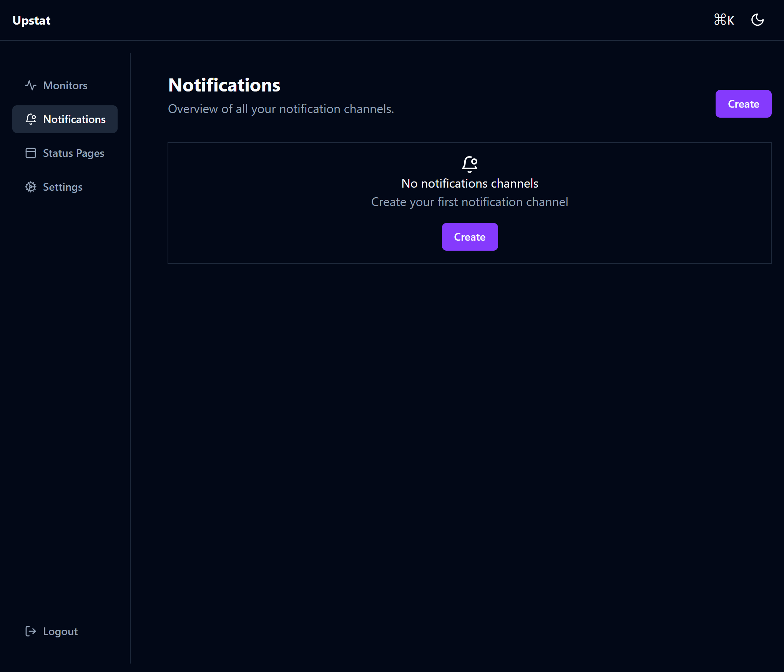Click the 'Create your first notification channel' text
This screenshot has width=784, height=672.
470,202
